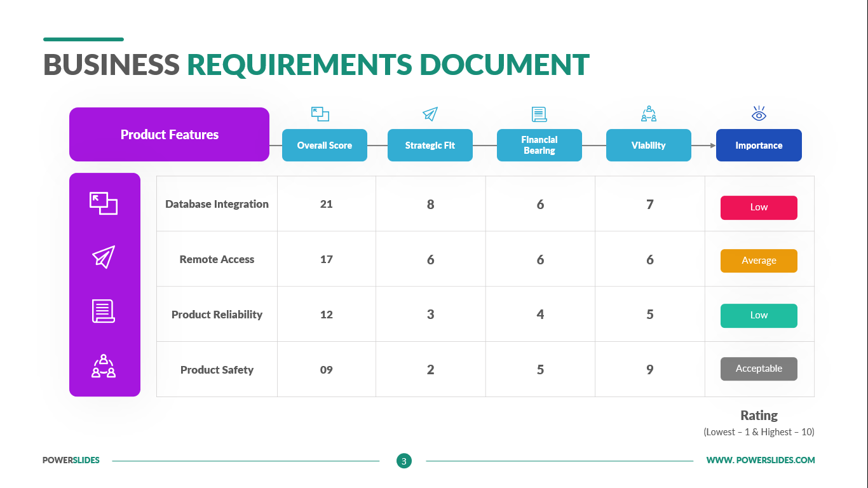The image size is (868, 488).
Task: Select the windows icon in purple sidebar
Action: [104, 203]
